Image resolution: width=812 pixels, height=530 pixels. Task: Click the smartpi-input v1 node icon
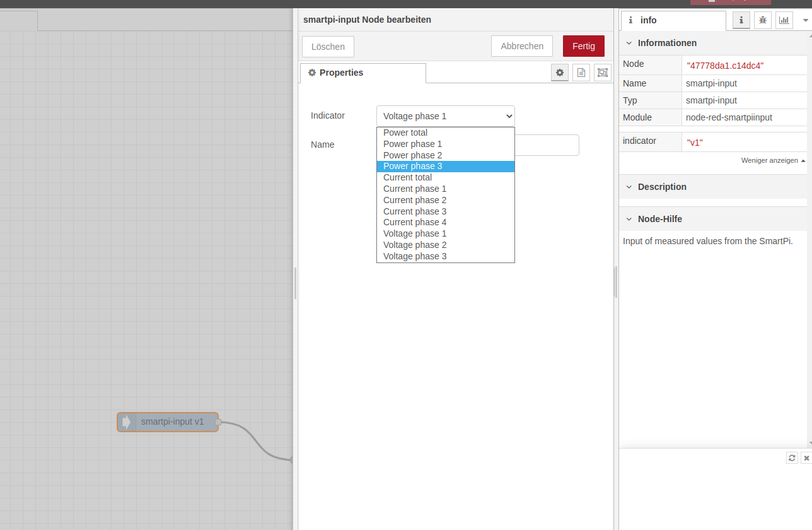(x=127, y=422)
